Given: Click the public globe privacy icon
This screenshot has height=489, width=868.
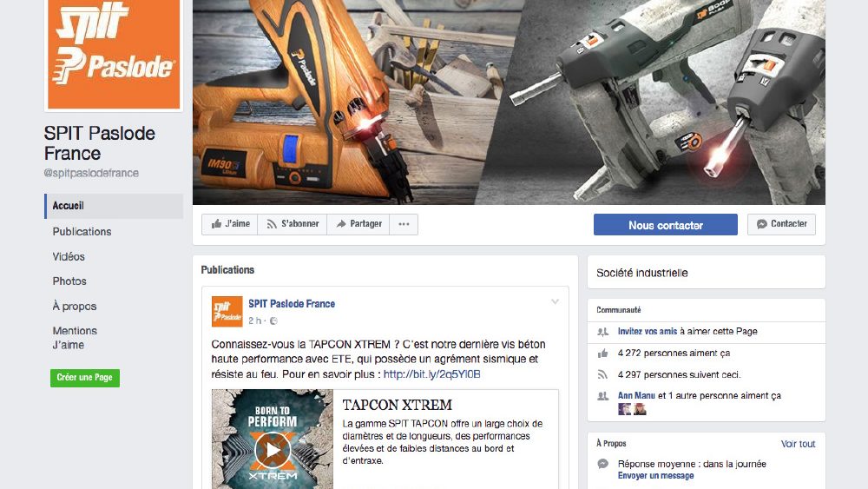Looking at the screenshot, I should pyautogui.click(x=273, y=320).
